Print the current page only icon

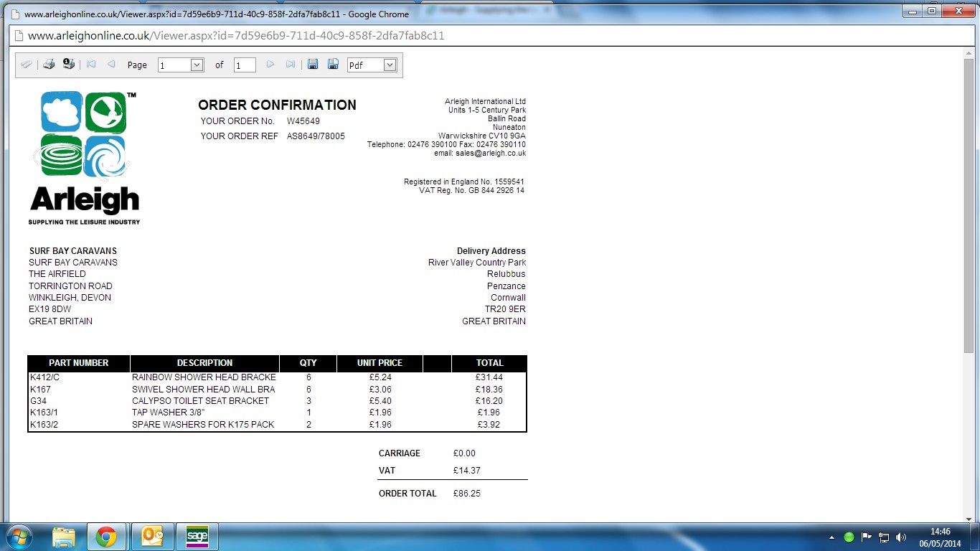tap(68, 65)
